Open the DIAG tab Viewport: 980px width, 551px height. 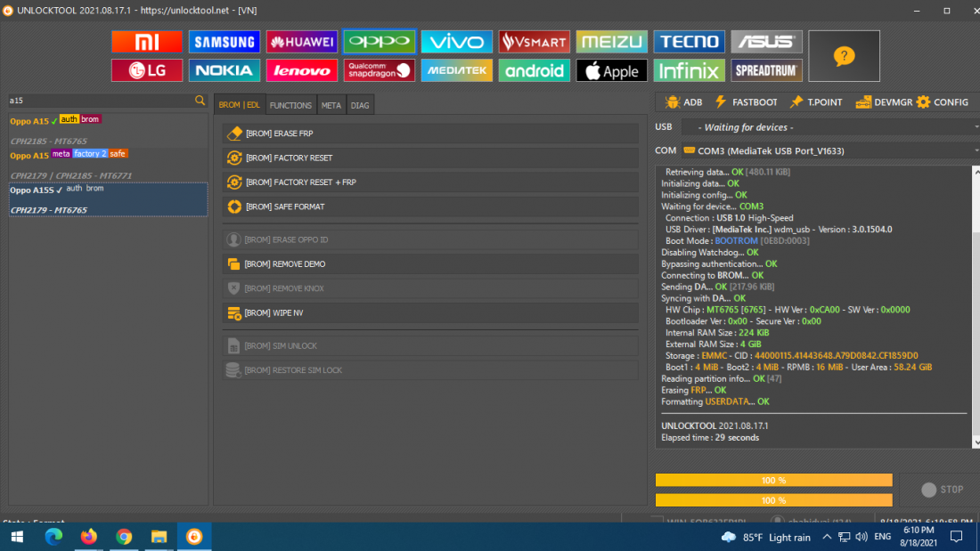click(360, 105)
